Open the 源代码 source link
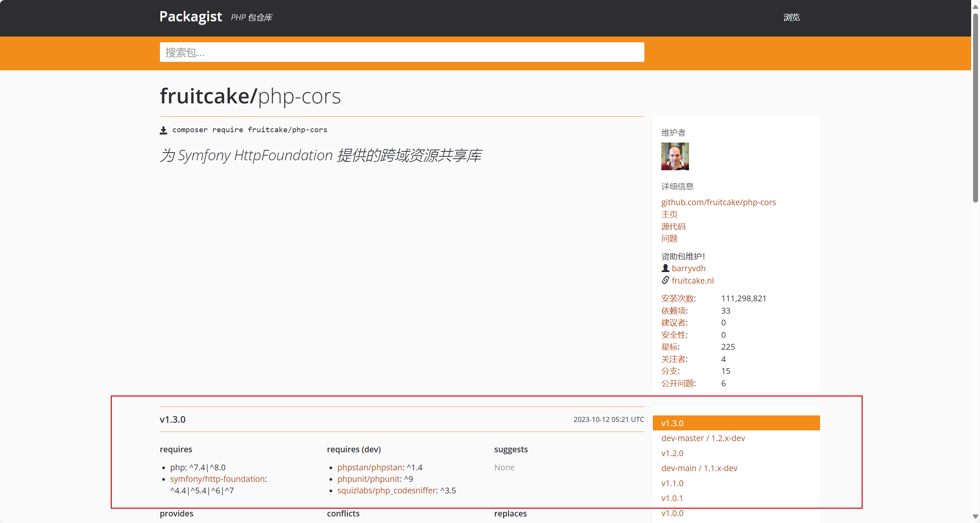 coord(673,226)
